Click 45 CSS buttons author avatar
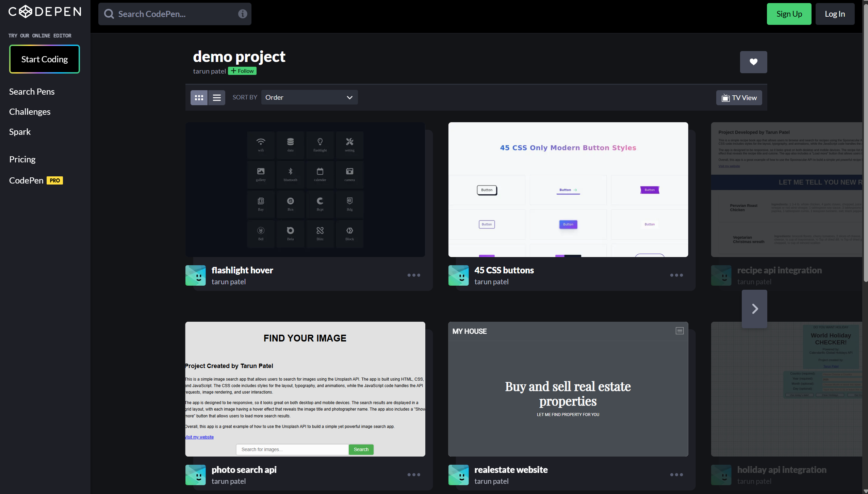Screen dimensions: 868x494 click(458, 275)
